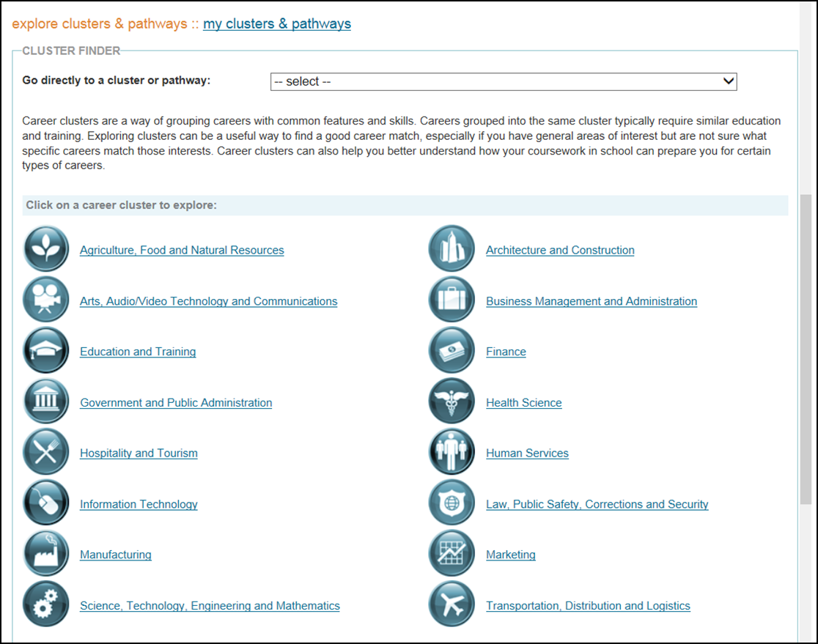Image resolution: width=818 pixels, height=644 pixels.
Task: Open the Marketing cluster link
Action: pyautogui.click(x=510, y=555)
